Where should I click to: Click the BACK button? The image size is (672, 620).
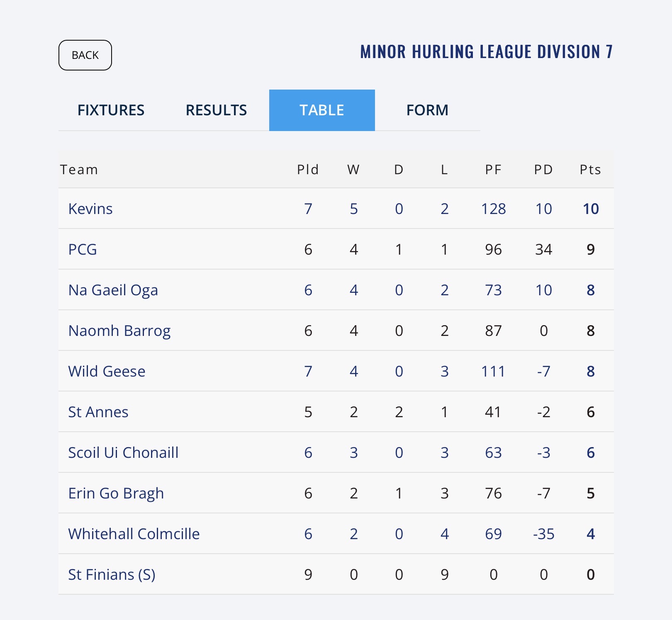click(85, 55)
